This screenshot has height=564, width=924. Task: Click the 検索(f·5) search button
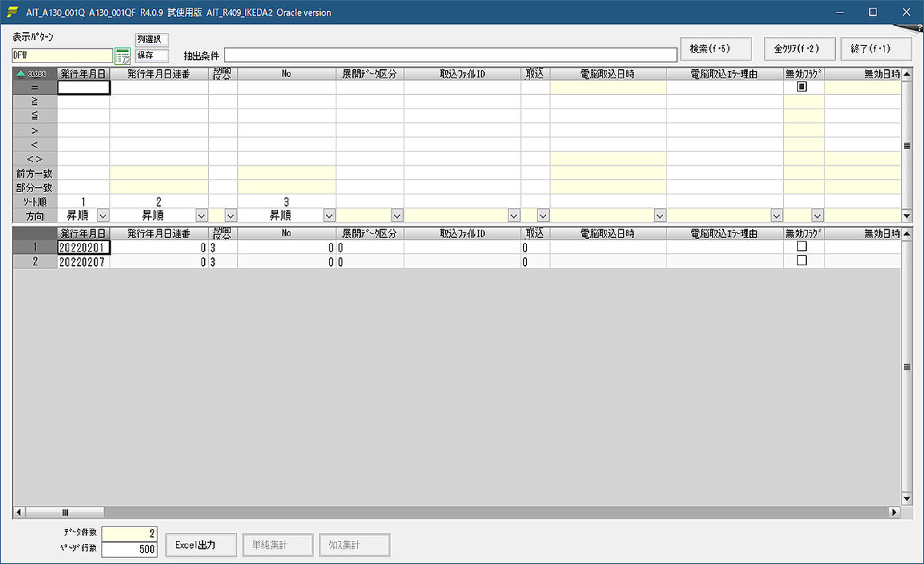(x=716, y=49)
